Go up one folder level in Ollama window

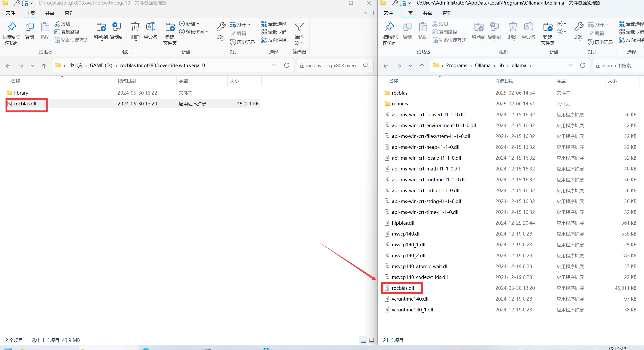click(x=422, y=66)
